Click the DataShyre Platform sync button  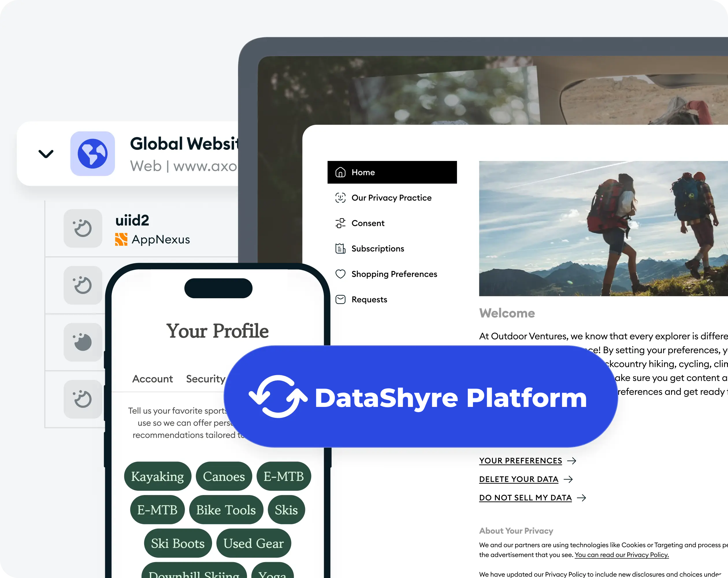[421, 397]
